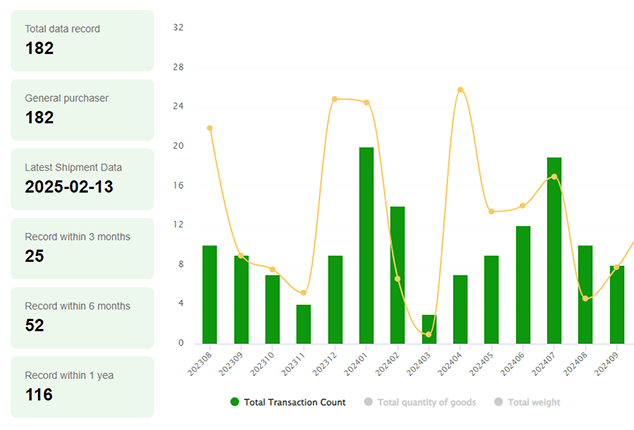Click the y-axis value 32
Viewport: 634px width, 430px height.
coord(178,28)
